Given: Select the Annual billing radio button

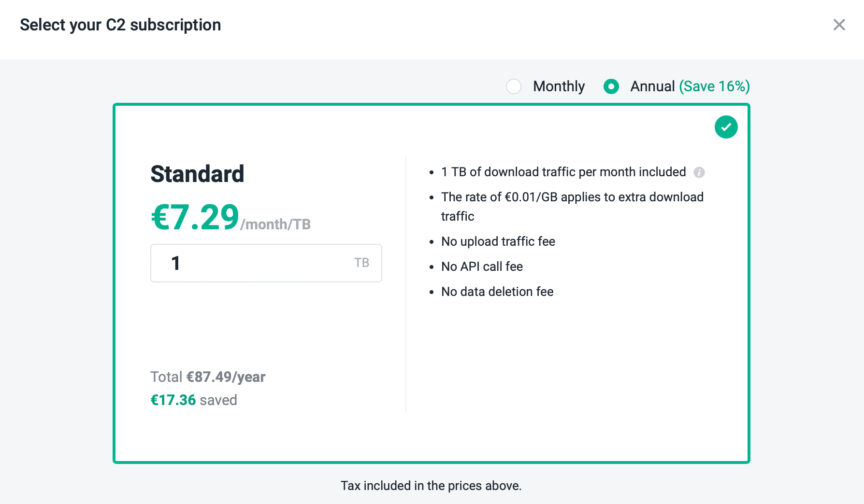Looking at the screenshot, I should point(611,86).
